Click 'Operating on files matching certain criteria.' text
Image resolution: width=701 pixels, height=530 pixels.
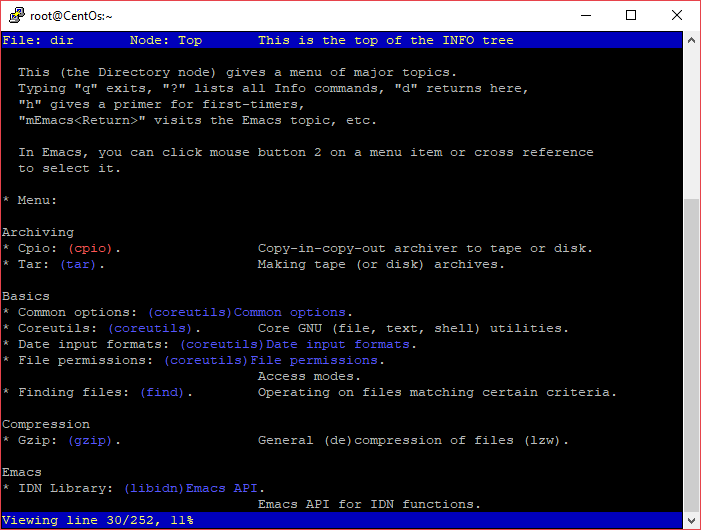click(437, 393)
